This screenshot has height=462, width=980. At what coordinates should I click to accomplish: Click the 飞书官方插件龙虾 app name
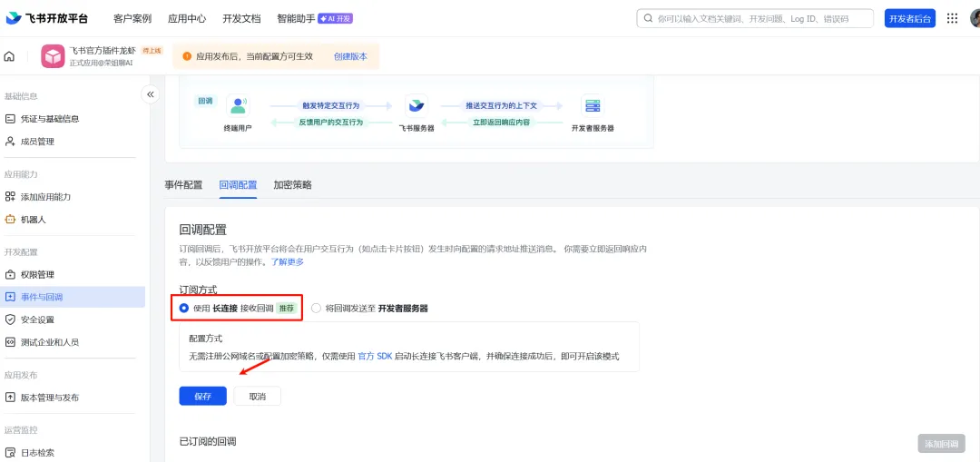coord(103,51)
